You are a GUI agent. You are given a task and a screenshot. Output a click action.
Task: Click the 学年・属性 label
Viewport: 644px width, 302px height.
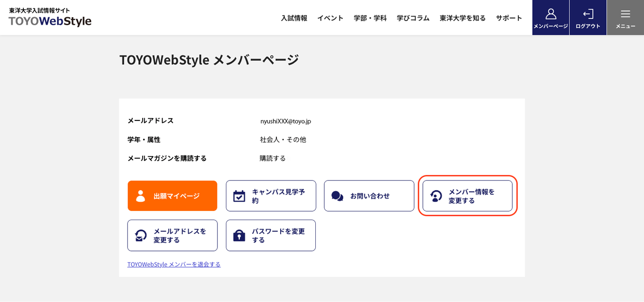(x=144, y=140)
